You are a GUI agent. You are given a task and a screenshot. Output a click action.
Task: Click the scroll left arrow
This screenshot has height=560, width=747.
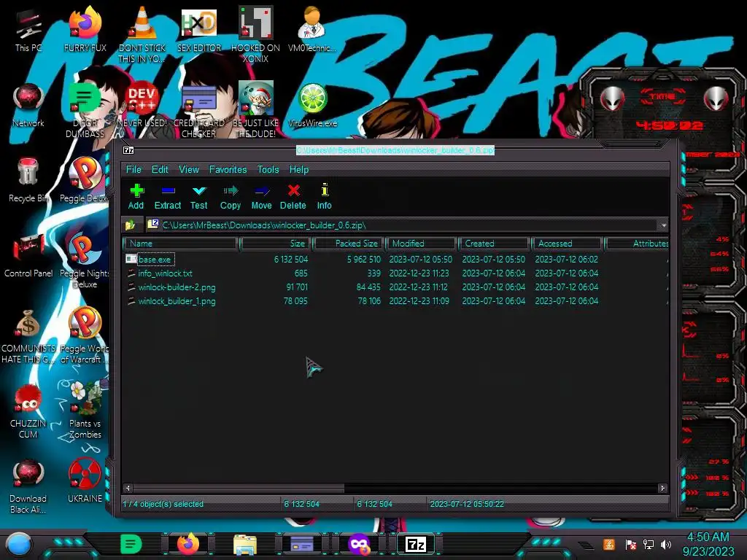tap(128, 488)
